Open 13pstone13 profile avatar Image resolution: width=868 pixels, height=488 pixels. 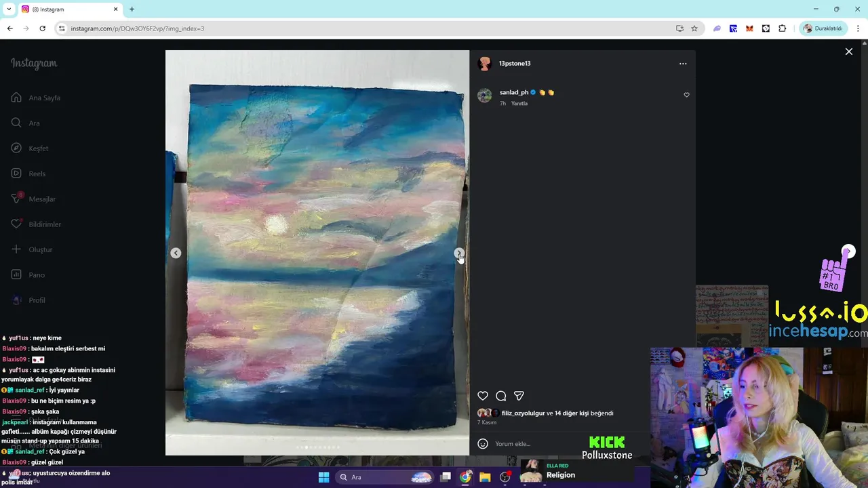click(484, 64)
